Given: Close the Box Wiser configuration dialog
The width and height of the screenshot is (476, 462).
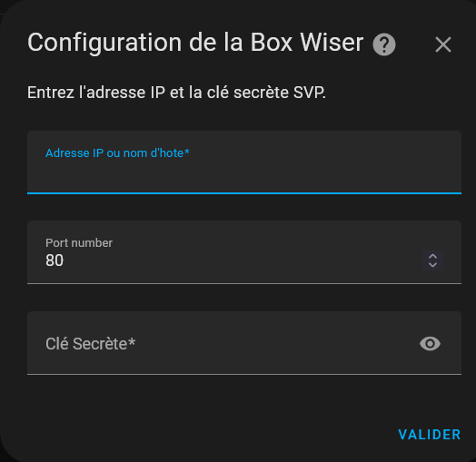Looking at the screenshot, I should click(x=443, y=44).
